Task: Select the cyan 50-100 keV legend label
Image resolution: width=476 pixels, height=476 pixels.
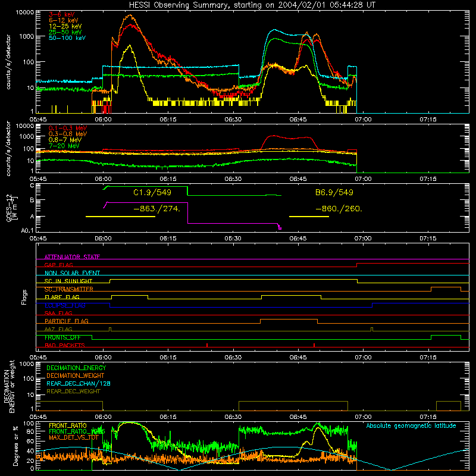Action: [x=67, y=38]
